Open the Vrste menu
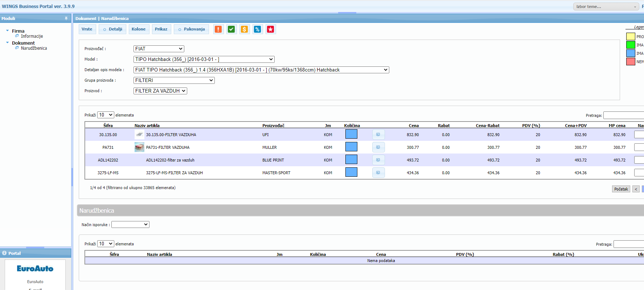Viewport: 644px width, 290px height. coord(87,29)
